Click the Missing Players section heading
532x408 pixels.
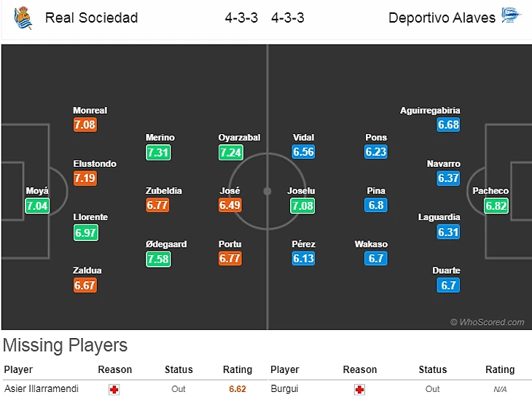tap(66, 345)
